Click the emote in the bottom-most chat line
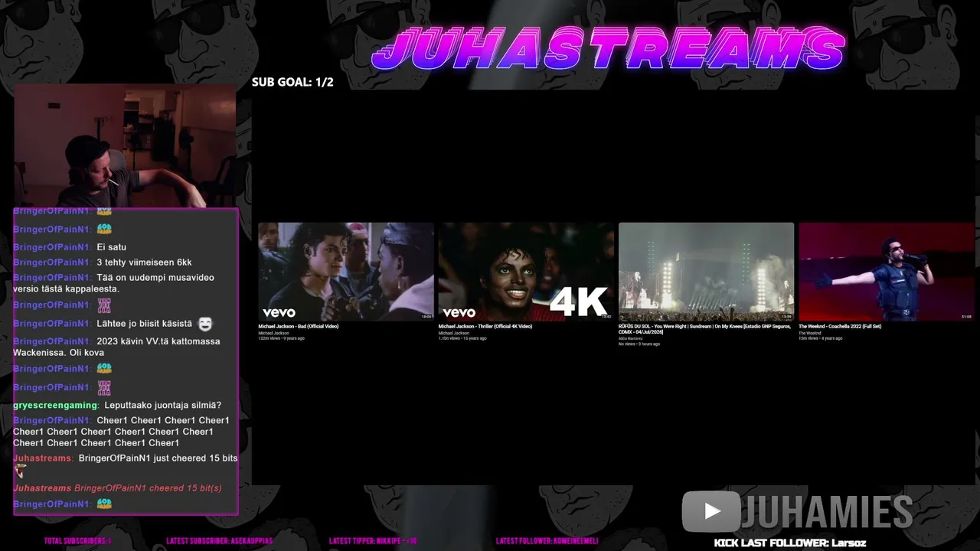 104,504
